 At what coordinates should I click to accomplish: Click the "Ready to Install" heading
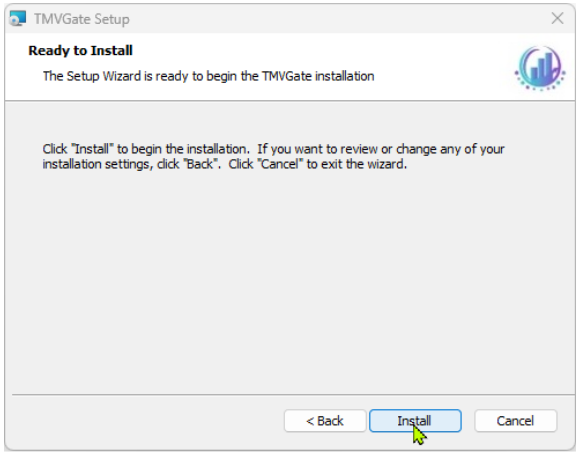pos(80,51)
